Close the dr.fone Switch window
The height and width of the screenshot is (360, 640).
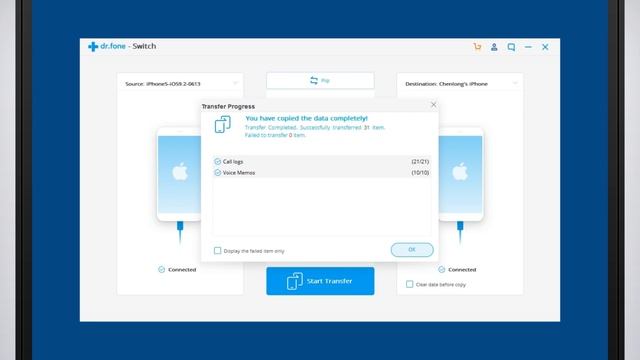(545, 47)
